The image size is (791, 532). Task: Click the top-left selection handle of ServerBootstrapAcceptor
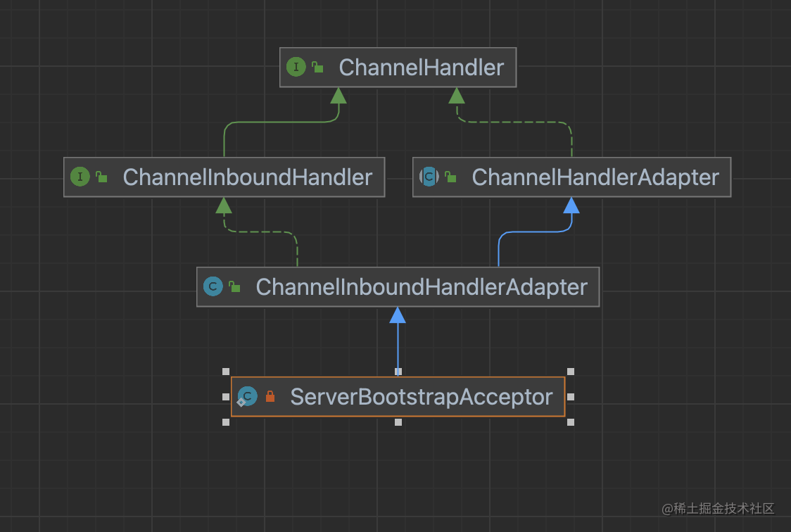(226, 372)
